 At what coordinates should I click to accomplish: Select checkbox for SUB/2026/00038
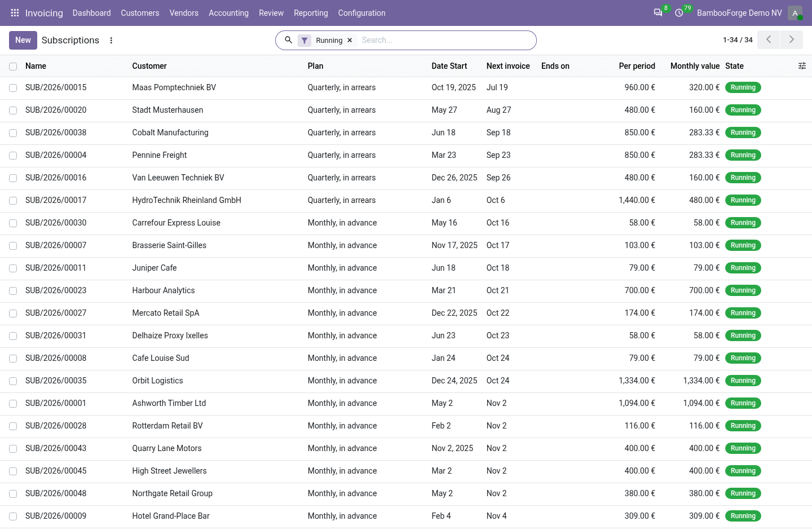(x=13, y=133)
